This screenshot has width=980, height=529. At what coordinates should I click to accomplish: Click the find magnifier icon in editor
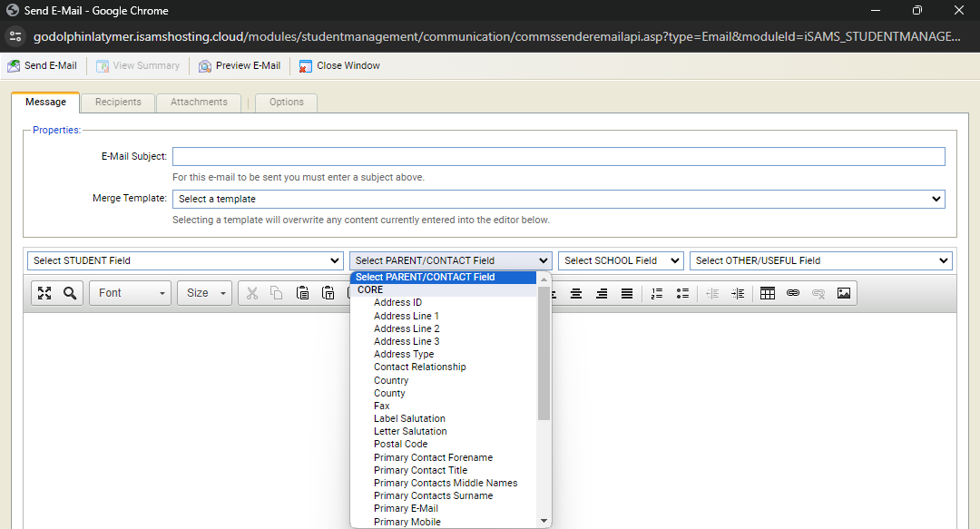[70, 293]
